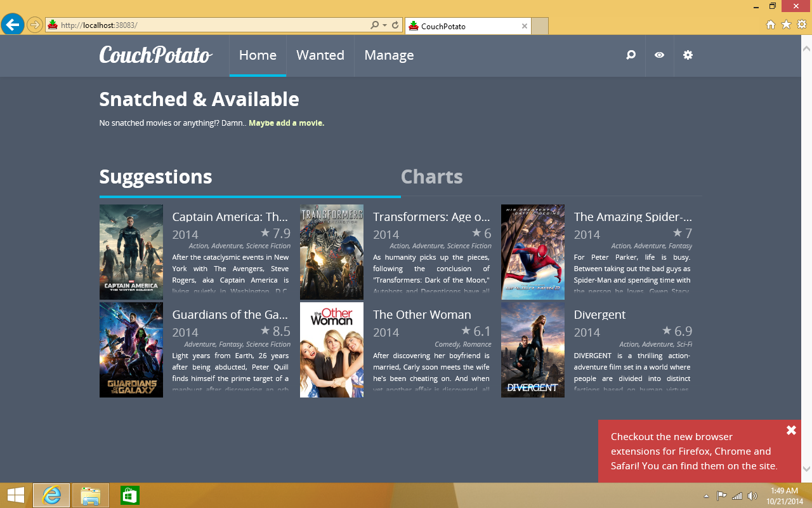Click the 6.1 star rating
The height and width of the screenshot is (508, 812).
tap(476, 331)
